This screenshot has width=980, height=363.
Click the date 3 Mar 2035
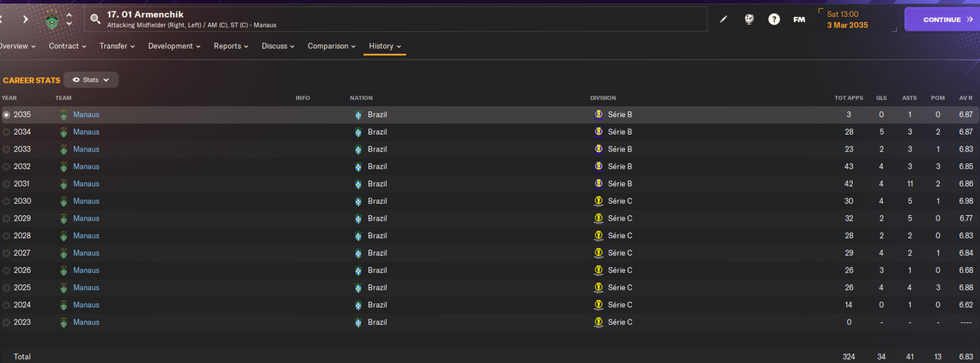(847, 25)
